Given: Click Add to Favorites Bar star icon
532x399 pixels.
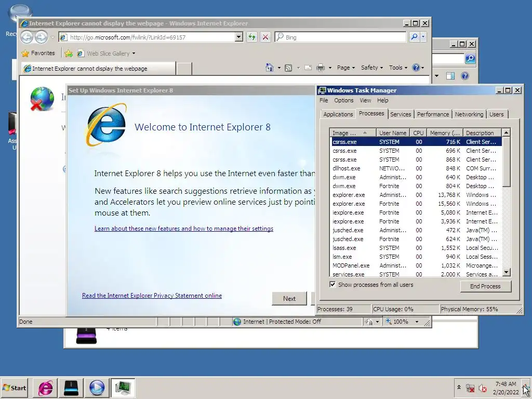Looking at the screenshot, I should click(69, 54).
